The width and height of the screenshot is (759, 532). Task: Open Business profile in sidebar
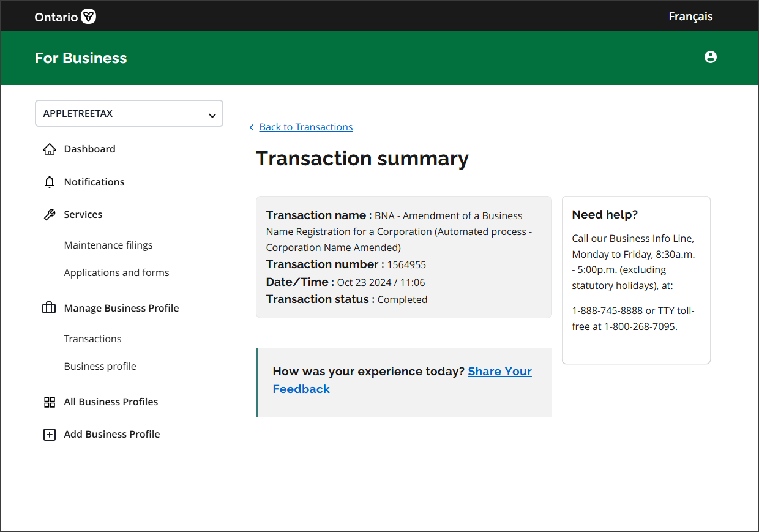pos(100,366)
